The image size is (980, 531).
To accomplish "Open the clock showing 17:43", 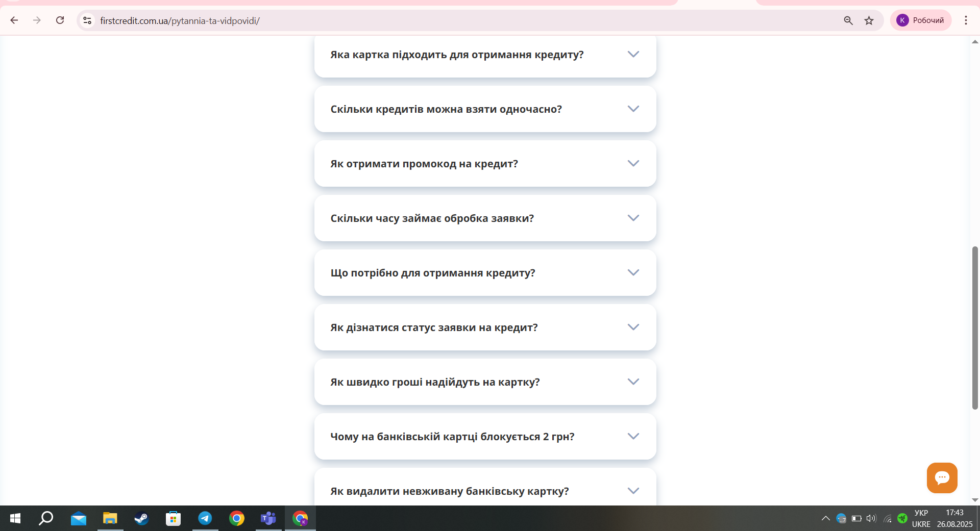I will point(954,519).
